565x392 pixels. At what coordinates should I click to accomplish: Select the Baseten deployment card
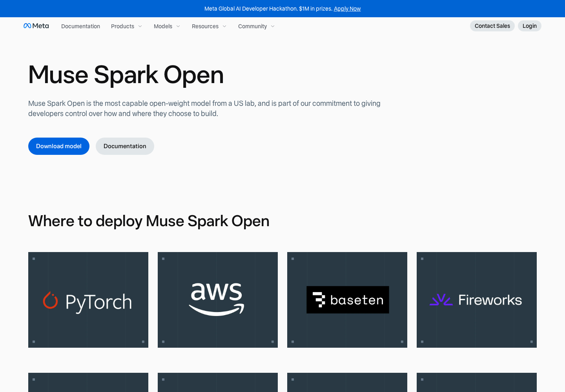[347, 300]
